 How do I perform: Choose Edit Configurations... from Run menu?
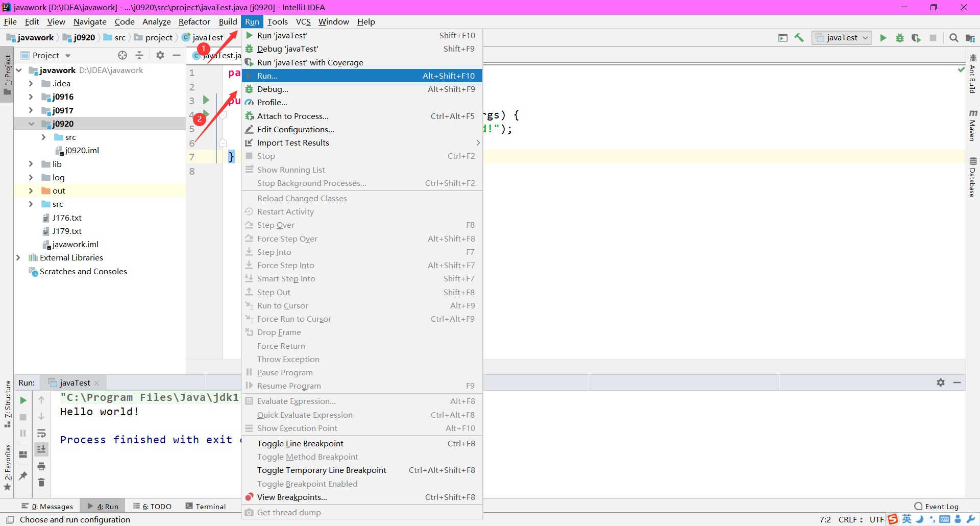pos(362,130)
